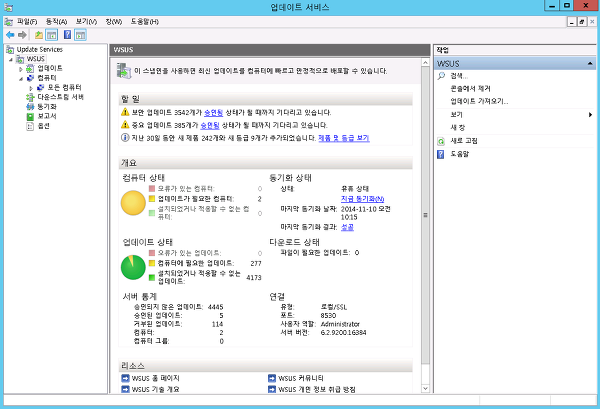Click the computer status pie chart
This screenshot has width=600, height=409.
pyautogui.click(x=133, y=203)
